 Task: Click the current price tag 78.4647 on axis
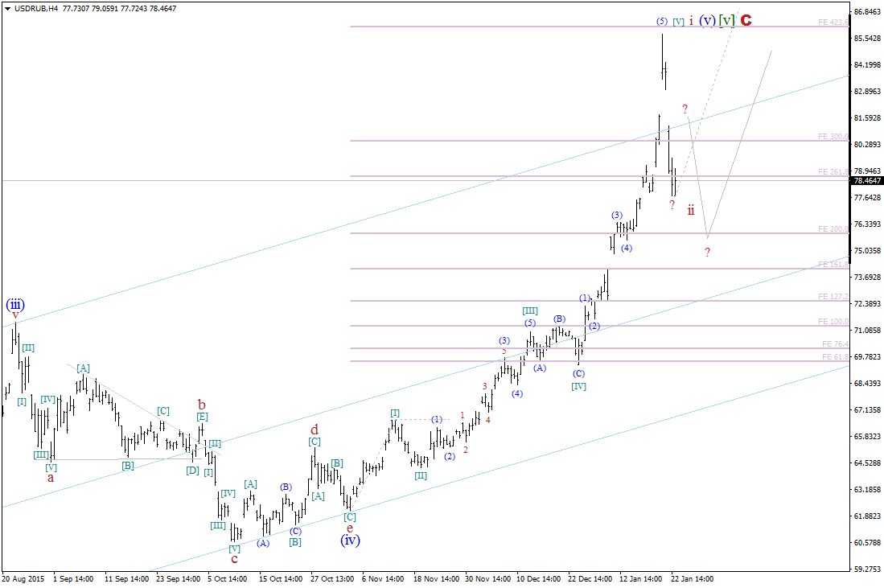click(867, 181)
